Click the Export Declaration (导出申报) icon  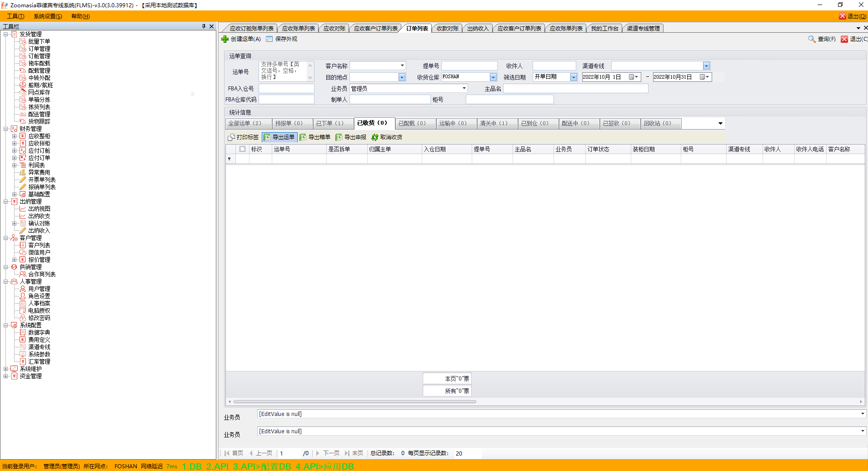click(x=339, y=137)
